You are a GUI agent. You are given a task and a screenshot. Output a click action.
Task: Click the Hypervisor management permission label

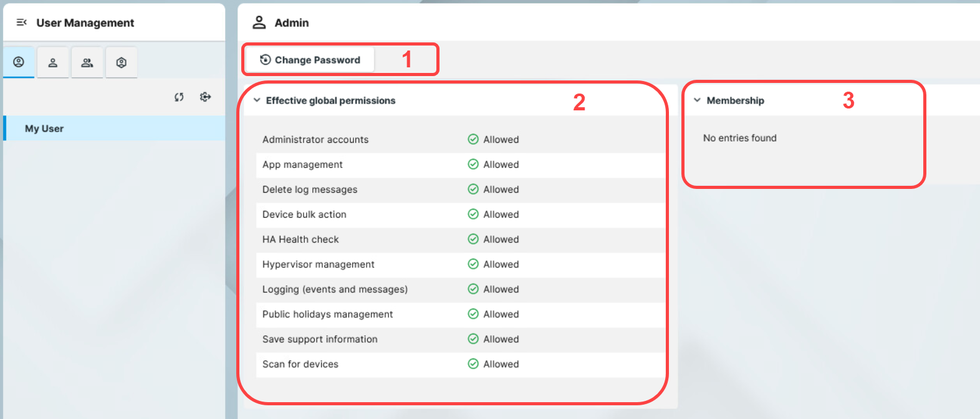[318, 264]
